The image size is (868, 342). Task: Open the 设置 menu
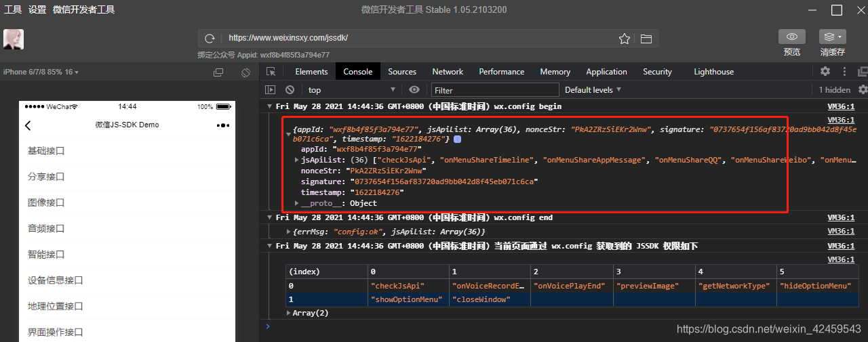click(37, 9)
